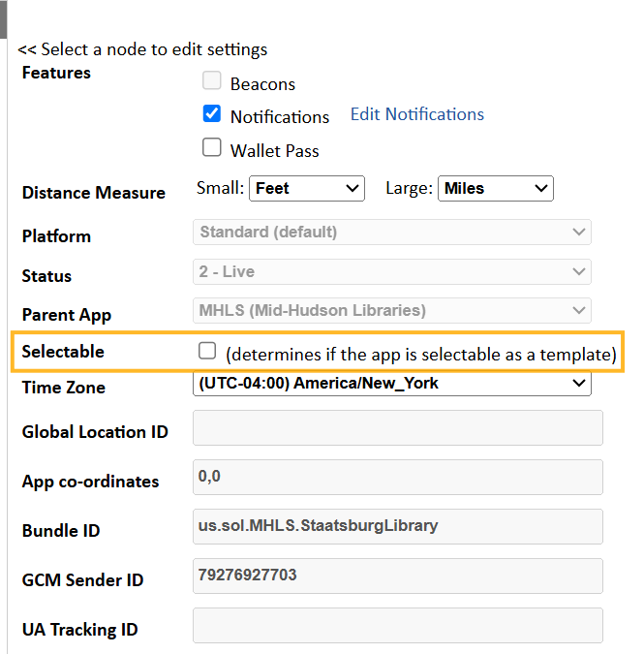644x654 pixels.
Task: Open the Time Zone America/New_York dropdown
Action: click(392, 383)
